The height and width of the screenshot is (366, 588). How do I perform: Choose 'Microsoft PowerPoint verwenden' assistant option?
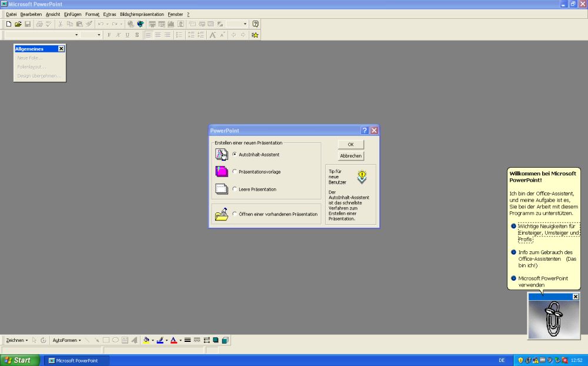543,281
